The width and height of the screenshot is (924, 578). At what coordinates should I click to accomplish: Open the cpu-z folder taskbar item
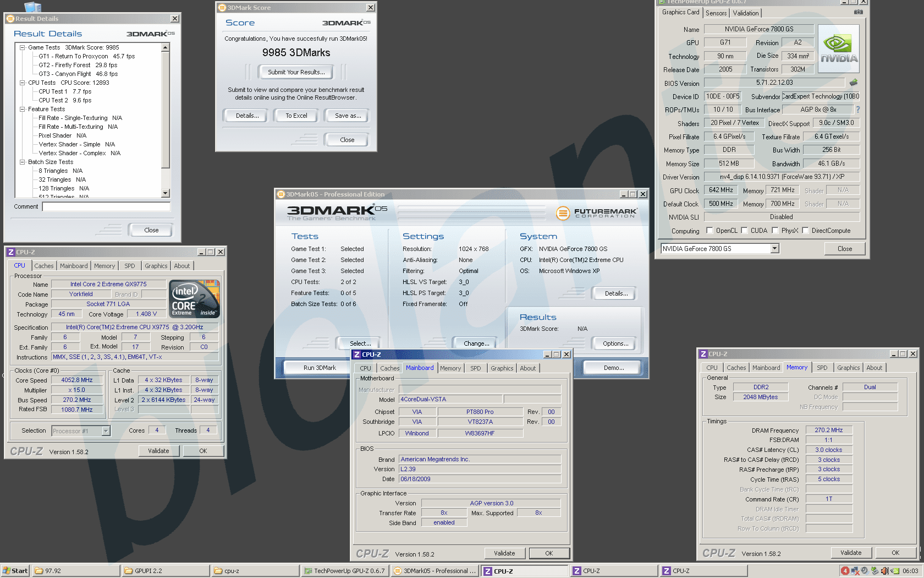point(255,571)
